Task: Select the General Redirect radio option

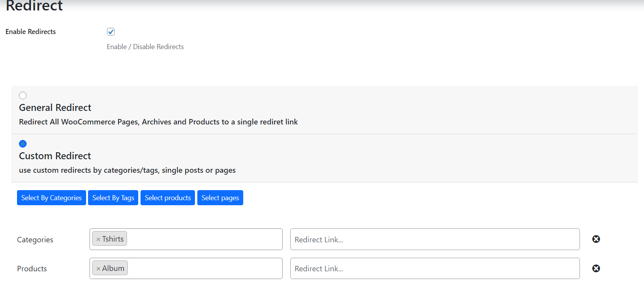Action: point(23,95)
